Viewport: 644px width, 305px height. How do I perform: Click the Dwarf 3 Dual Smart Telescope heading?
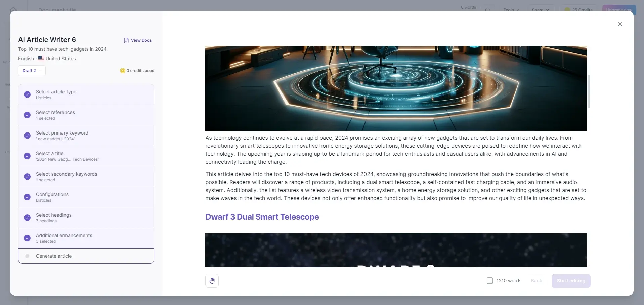coord(262,217)
